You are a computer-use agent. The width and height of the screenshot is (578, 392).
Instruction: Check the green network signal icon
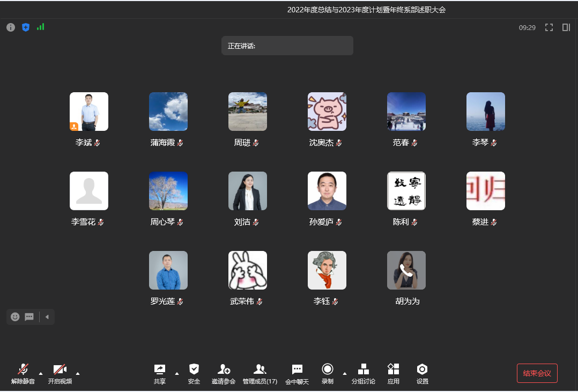[x=40, y=27]
